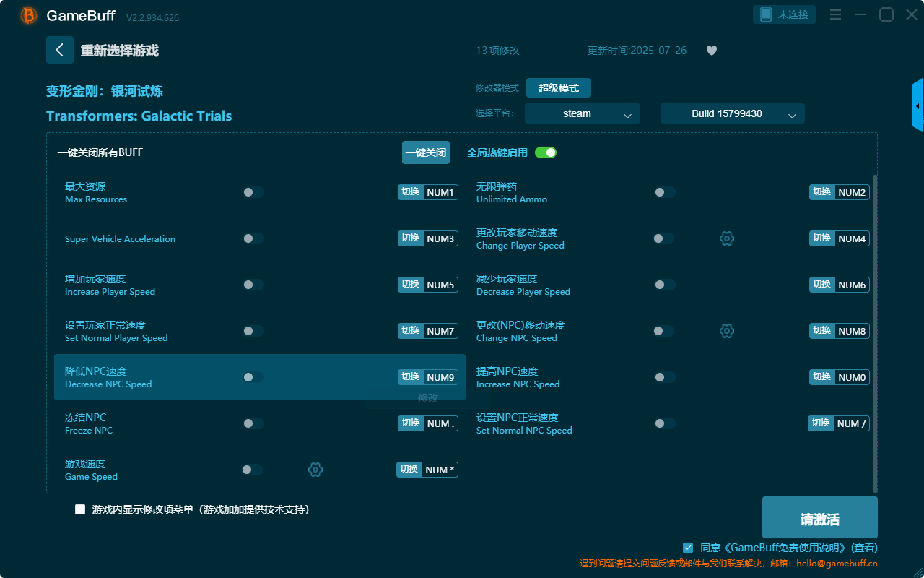This screenshot has width=924, height=578.
Task: Toggle Set Normal NPC Speed switch
Action: point(664,423)
